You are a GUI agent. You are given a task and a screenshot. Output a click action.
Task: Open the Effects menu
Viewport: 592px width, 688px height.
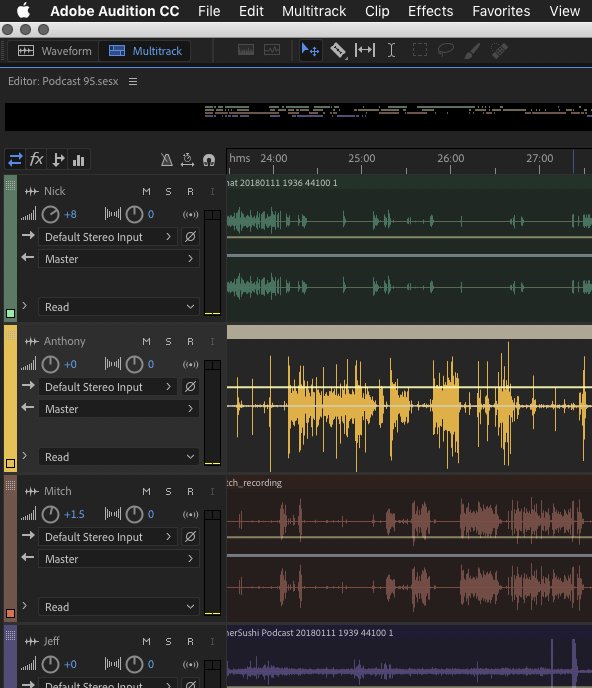431,11
